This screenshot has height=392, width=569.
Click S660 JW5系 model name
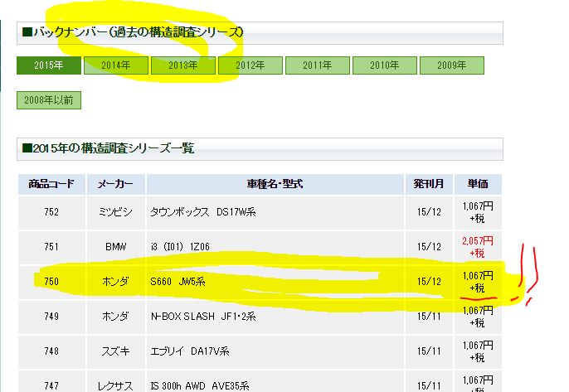click(178, 282)
